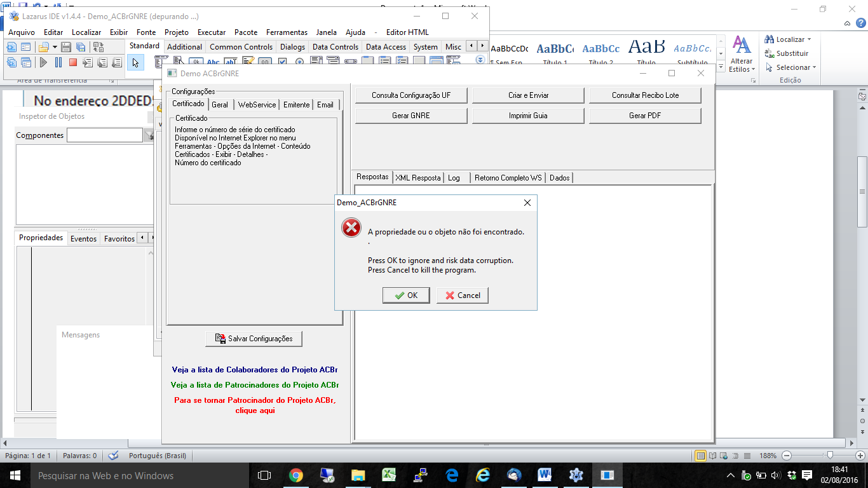Open the Eventos tab in Object Inspector
This screenshot has height=488, width=868.
(x=84, y=239)
